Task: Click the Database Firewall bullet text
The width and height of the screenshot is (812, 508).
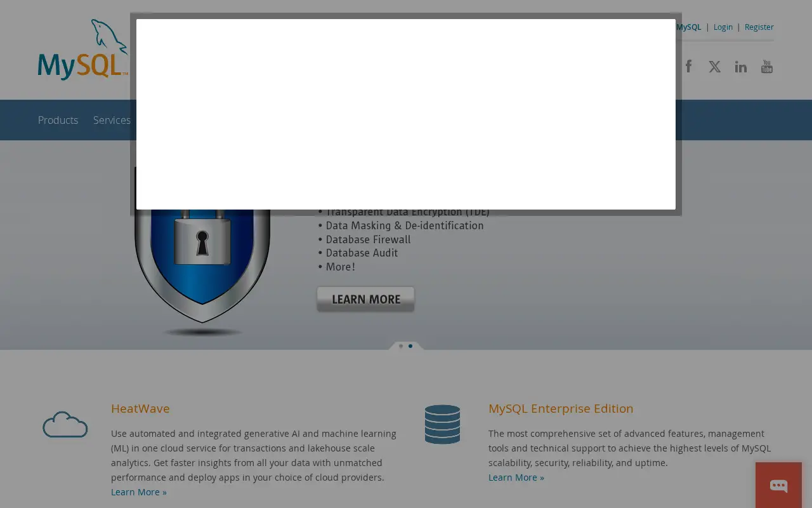Action: [368, 239]
